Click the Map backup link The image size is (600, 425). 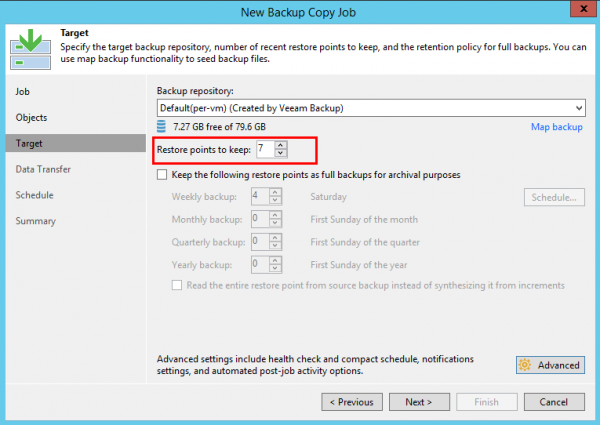point(556,128)
